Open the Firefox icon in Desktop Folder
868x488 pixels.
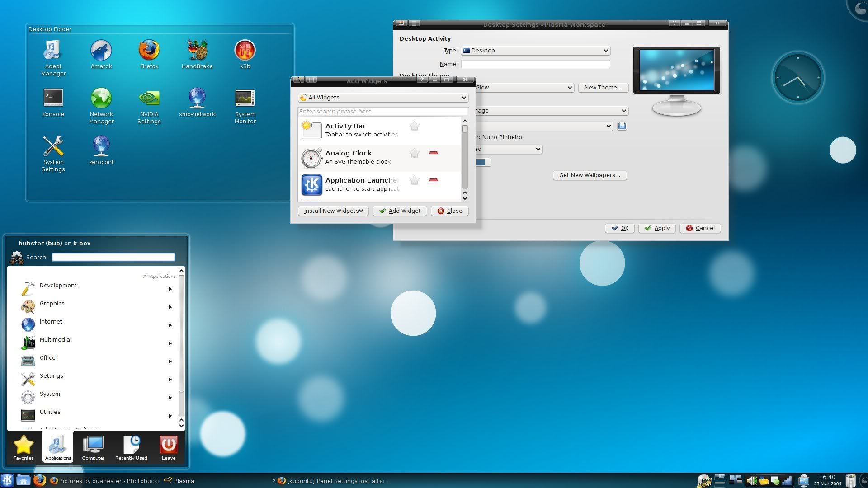pyautogui.click(x=149, y=55)
